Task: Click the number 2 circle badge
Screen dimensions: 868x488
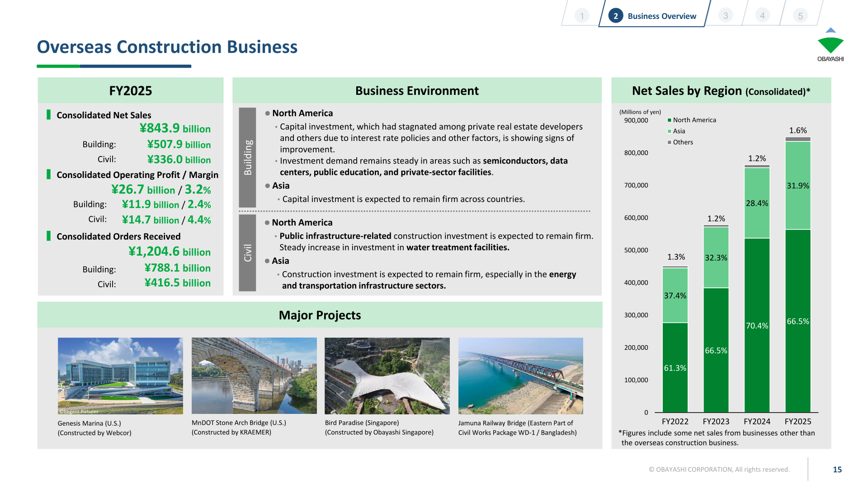Action: click(x=615, y=16)
